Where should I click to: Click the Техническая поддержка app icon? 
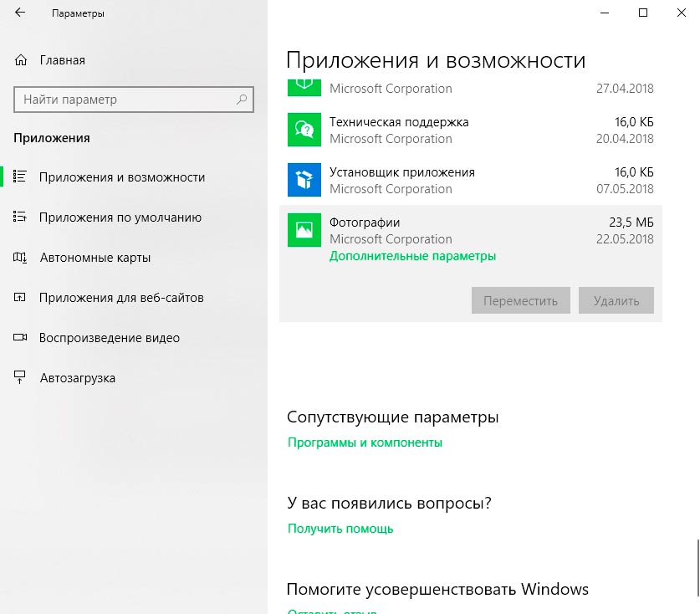coord(304,130)
